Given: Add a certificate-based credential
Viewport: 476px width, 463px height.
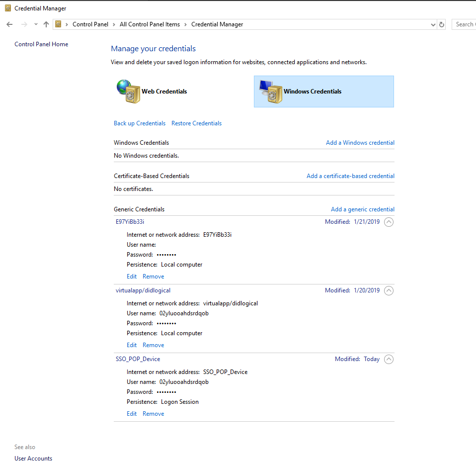Looking at the screenshot, I should pos(350,176).
